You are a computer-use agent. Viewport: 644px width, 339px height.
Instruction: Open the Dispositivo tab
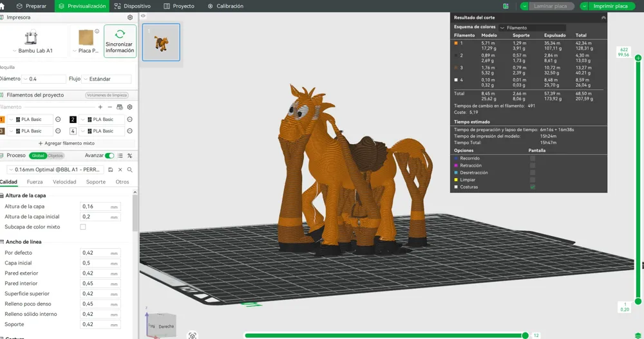(x=132, y=6)
